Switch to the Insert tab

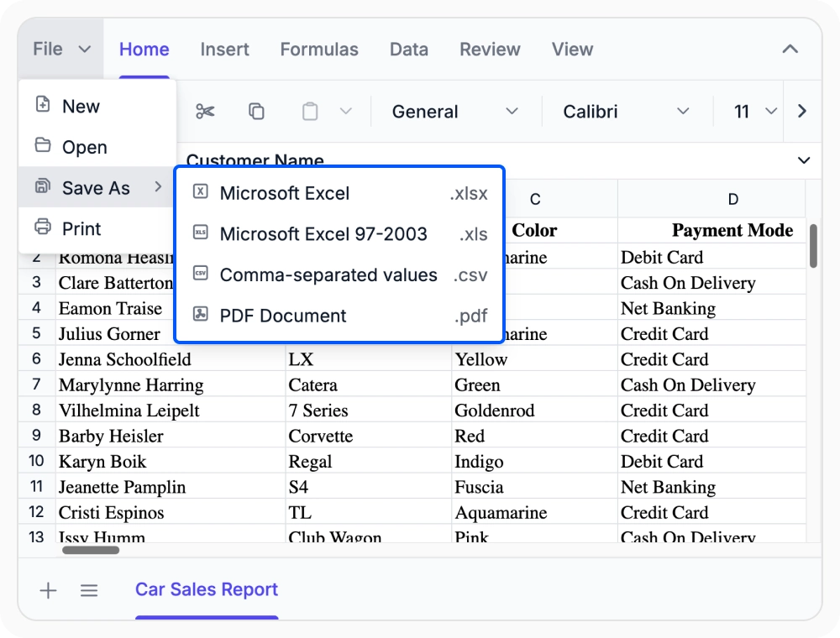[x=224, y=50]
